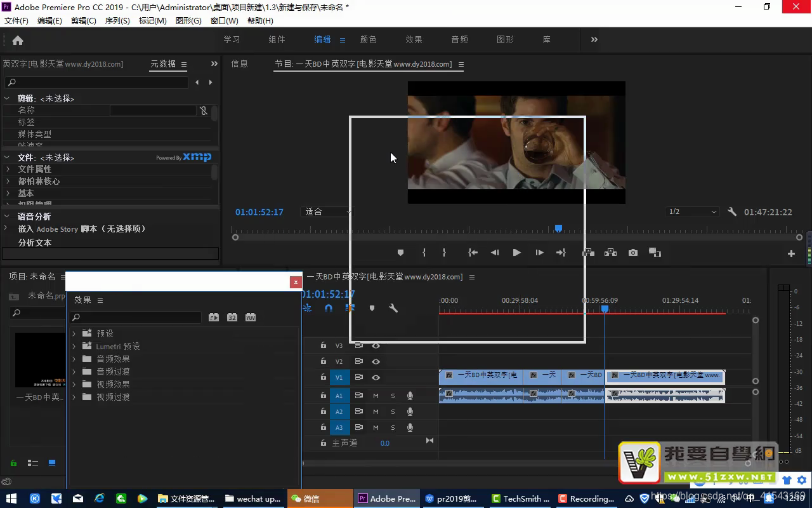Step forward one frame
This screenshot has height=508, width=812.
[539, 253]
